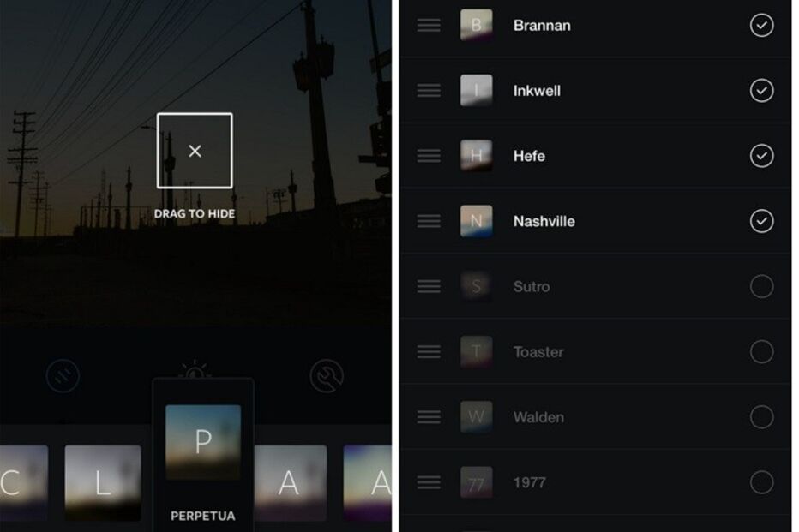This screenshot has height=532, width=799.
Task: Click the Sutro reorder handle
Action: [429, 286]
